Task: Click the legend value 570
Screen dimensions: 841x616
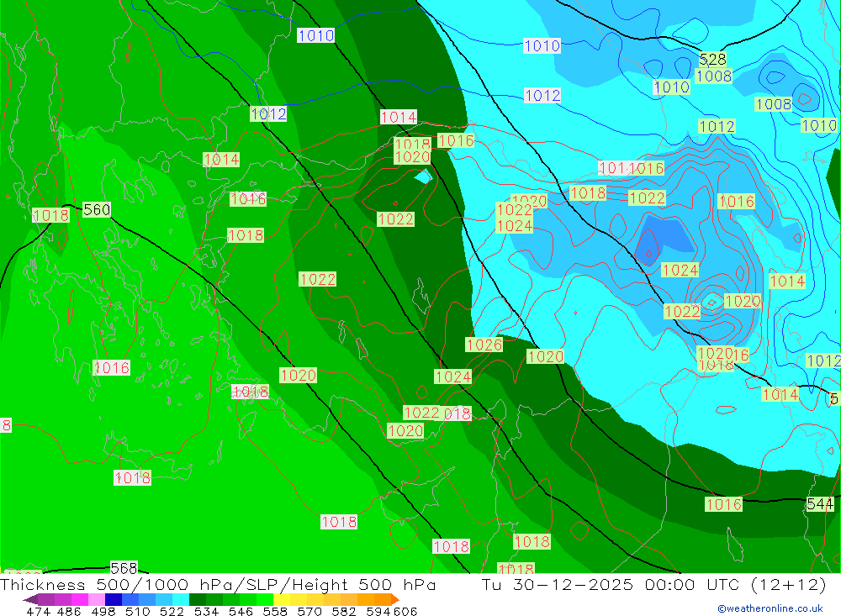Action: (309, 611)
